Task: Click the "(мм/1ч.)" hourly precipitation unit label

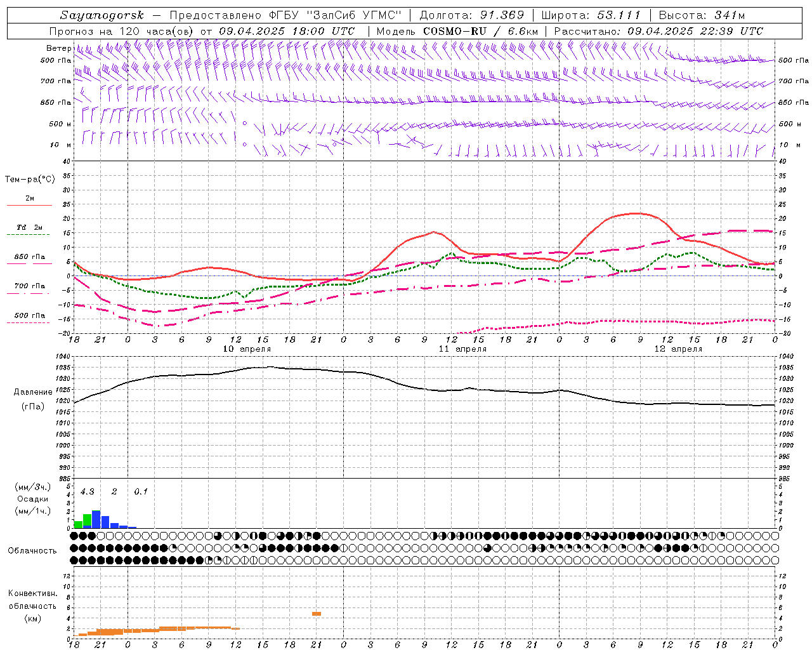Action: pos(32,511)
